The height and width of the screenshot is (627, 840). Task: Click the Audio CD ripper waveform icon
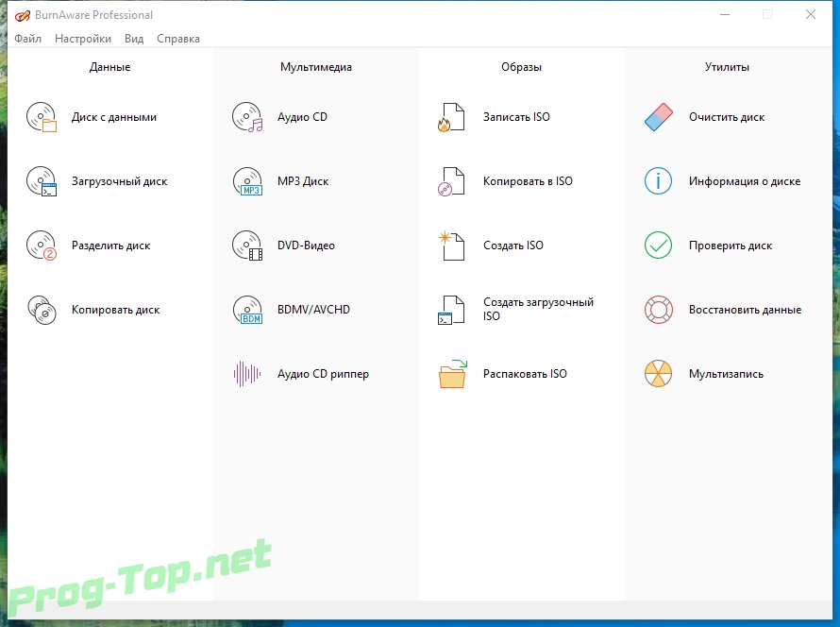pos(247,374)
